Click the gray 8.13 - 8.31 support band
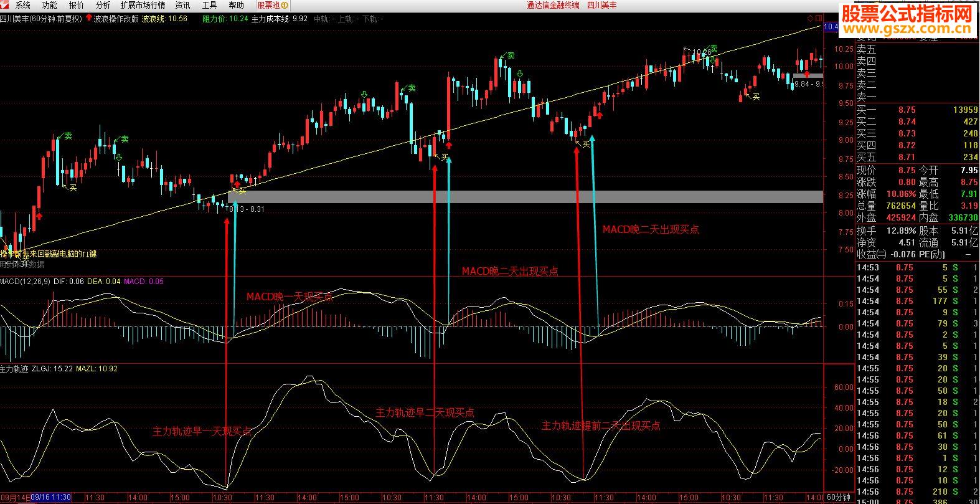Viewport: 980px width, 504px height. tap(525, 197)
